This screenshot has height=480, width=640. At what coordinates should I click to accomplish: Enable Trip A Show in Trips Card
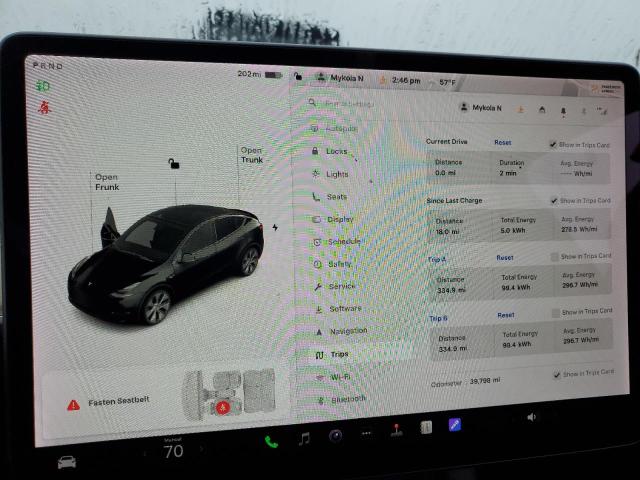point(554,256)
